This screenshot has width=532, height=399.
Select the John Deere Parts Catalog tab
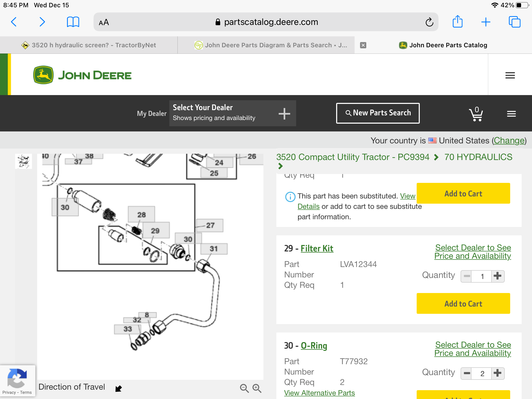coord(443,45)
